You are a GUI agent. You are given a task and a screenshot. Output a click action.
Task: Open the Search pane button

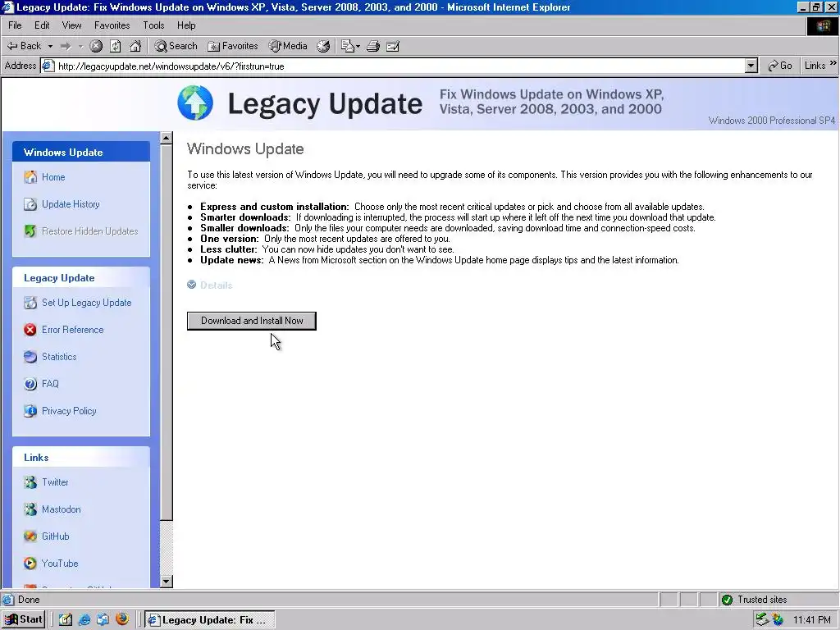[176, 46]
